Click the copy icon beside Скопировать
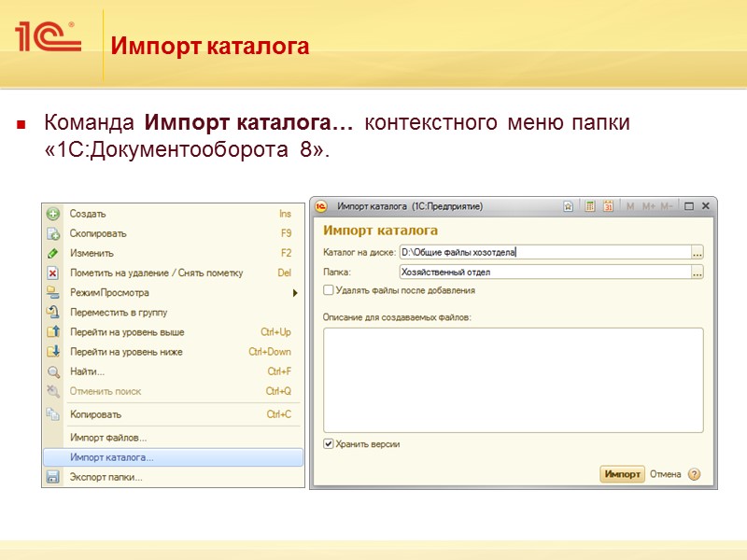This screenshot has width=747, height=560. (53, 234)
